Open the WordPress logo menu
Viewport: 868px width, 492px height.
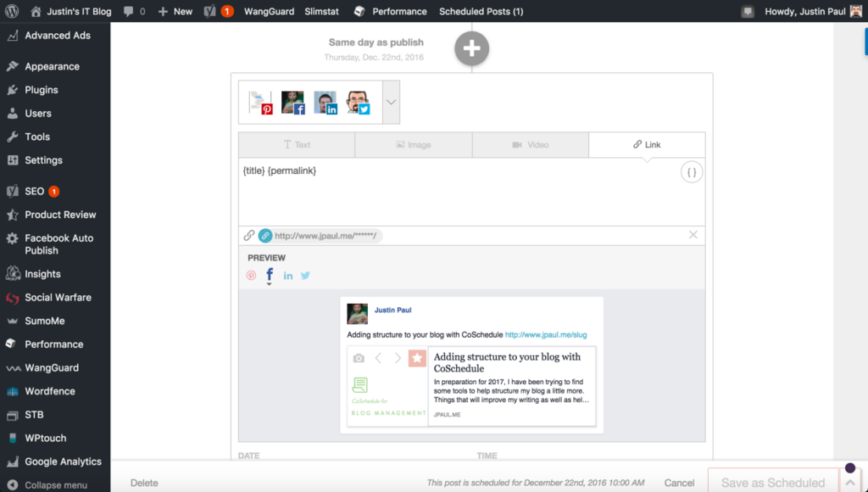12,11
